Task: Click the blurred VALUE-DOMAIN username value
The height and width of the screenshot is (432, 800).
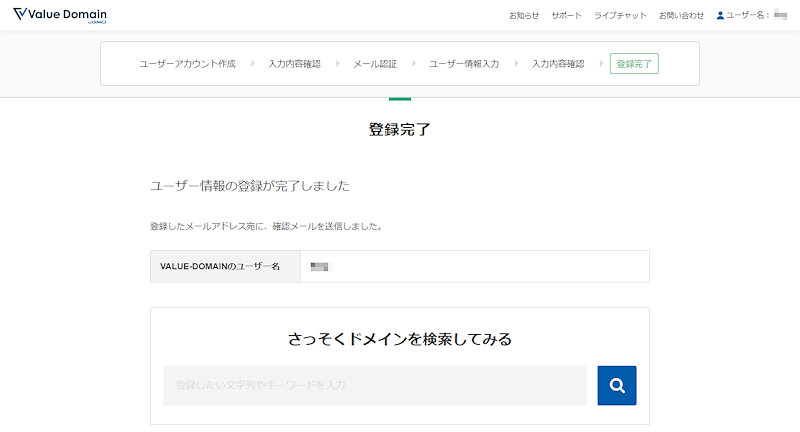Action: click(x=320, y=267)
